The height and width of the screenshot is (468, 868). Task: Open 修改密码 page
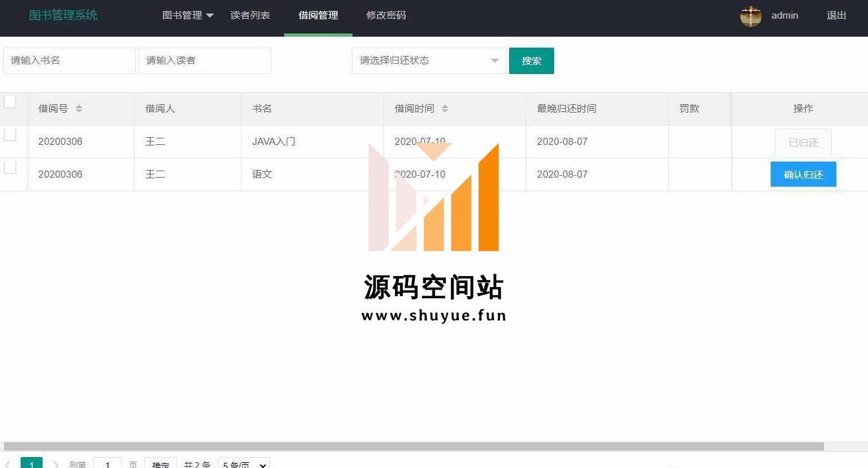click(x=386, y=15)
